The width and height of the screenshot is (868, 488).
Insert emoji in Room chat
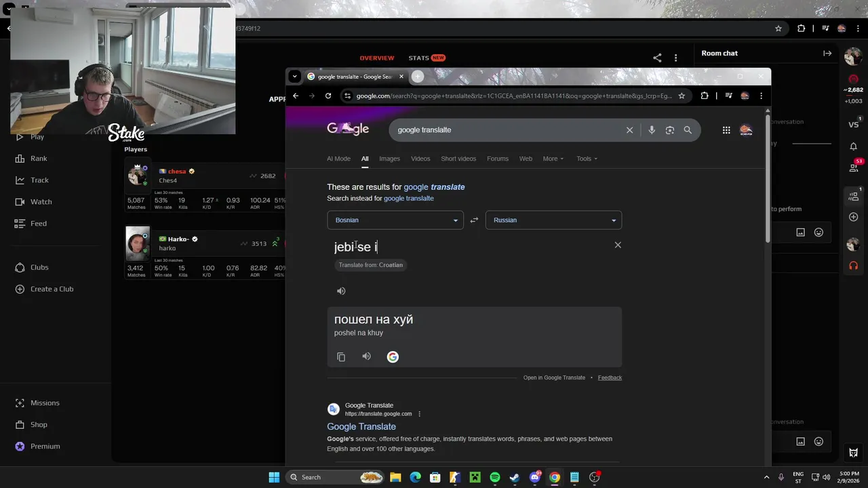tap(818, 232)
